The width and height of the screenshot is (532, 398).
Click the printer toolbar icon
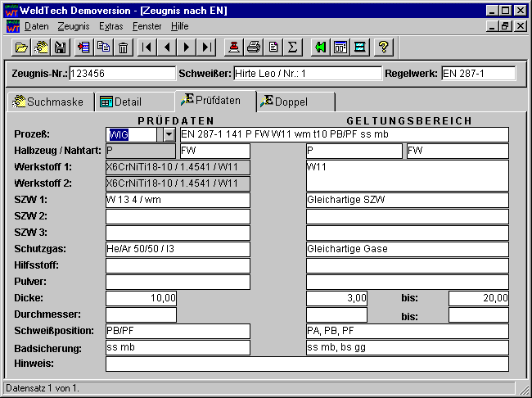coord(254,47)
